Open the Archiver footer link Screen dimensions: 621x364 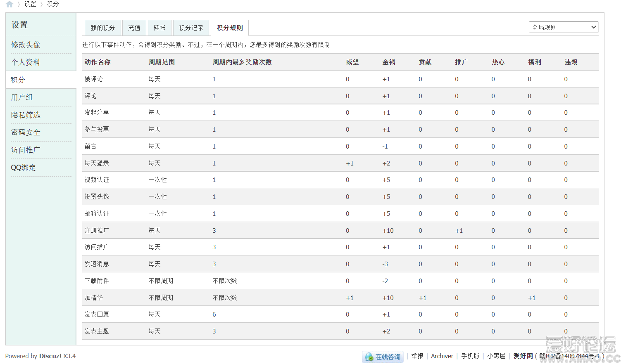[442, 356]
